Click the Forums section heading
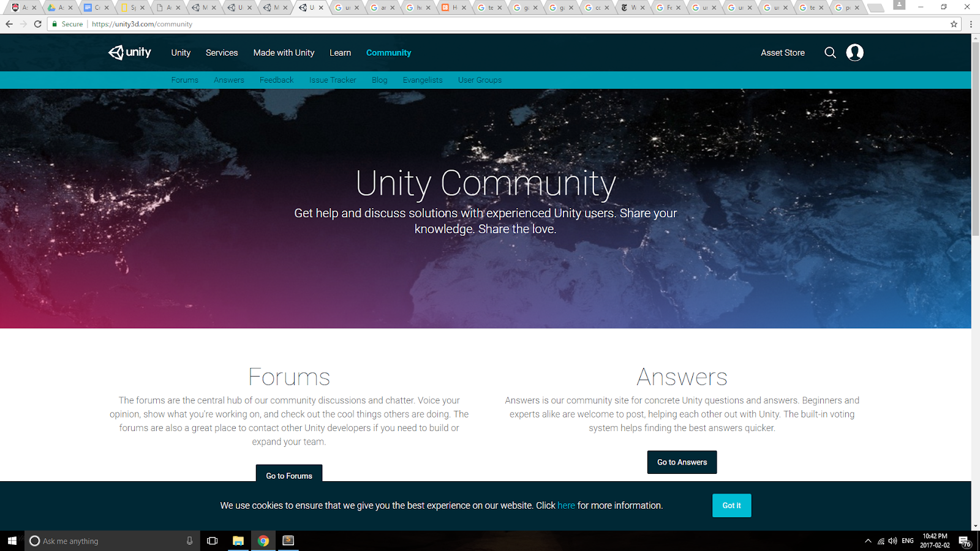Screen dimensions: 980x551 [x=289, y=377]
